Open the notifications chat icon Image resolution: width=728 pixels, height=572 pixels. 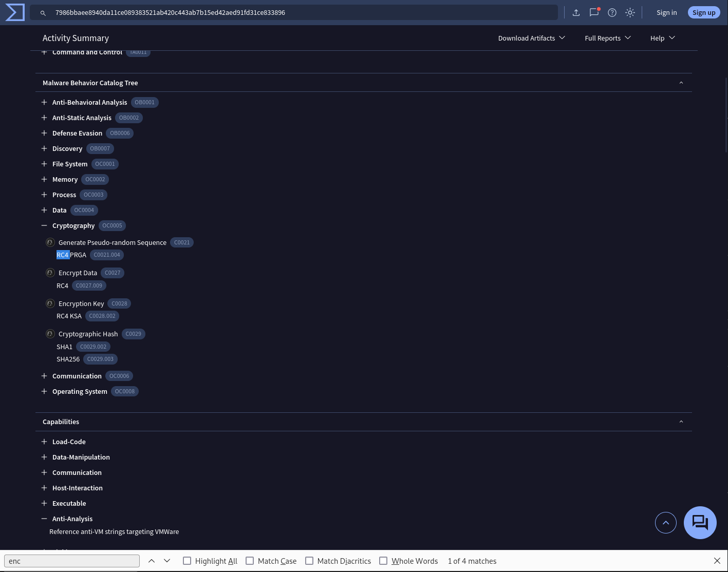[x=594, y=12]
